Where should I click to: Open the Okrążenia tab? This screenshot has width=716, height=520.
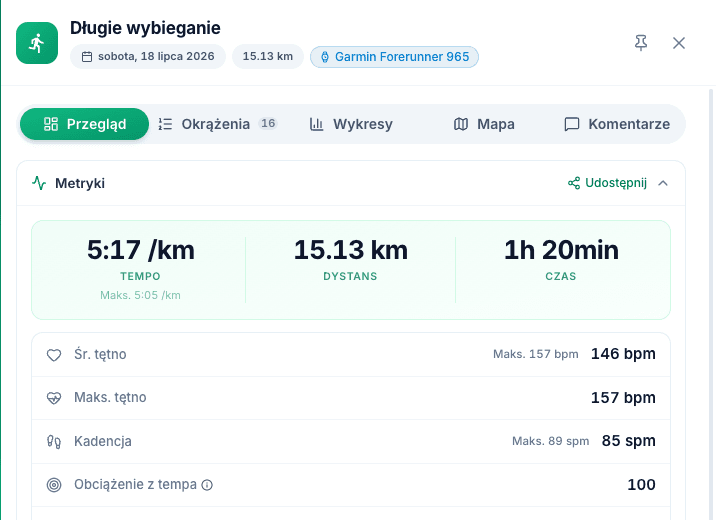coord(218,124)
